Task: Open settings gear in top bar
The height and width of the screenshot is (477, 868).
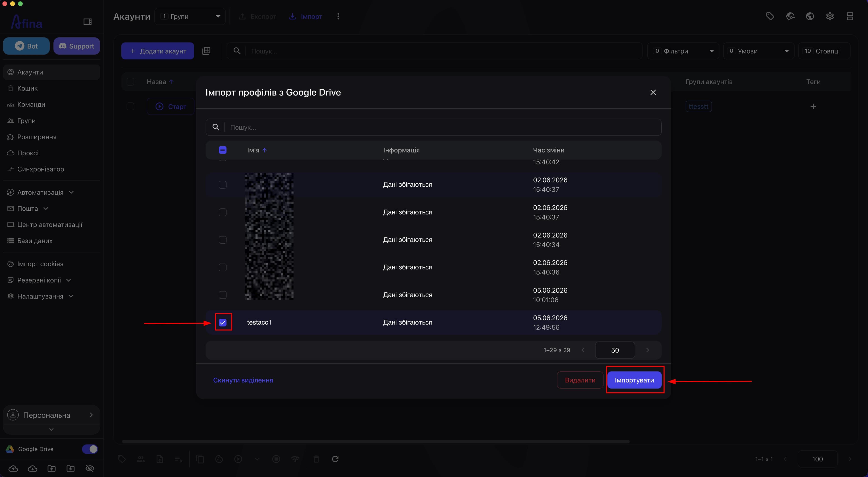Action: 830,16
